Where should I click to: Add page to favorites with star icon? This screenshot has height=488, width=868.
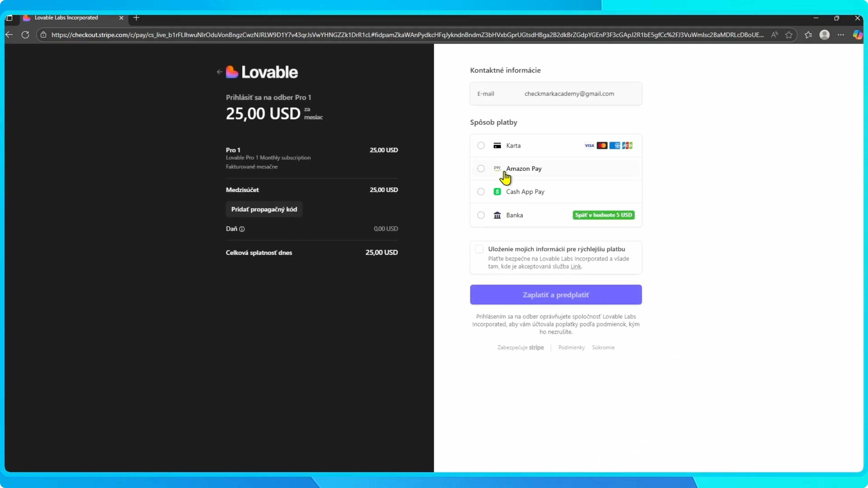coord(789,35)
